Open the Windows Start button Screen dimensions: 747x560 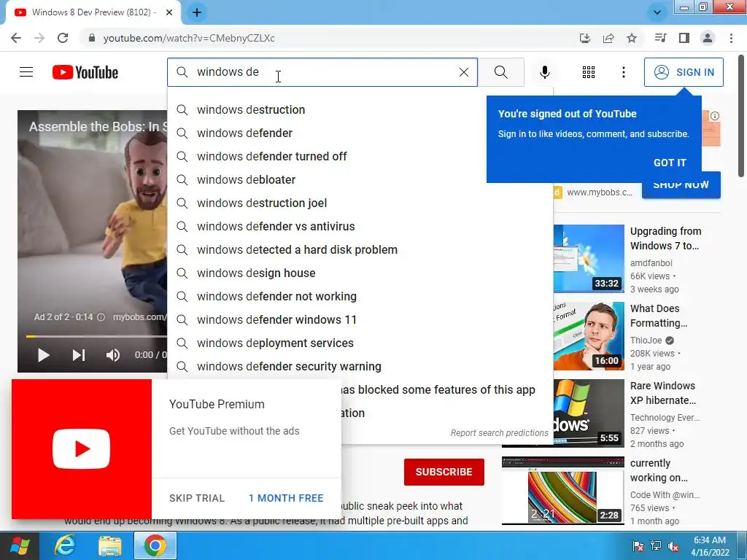[x=19, y=545]
